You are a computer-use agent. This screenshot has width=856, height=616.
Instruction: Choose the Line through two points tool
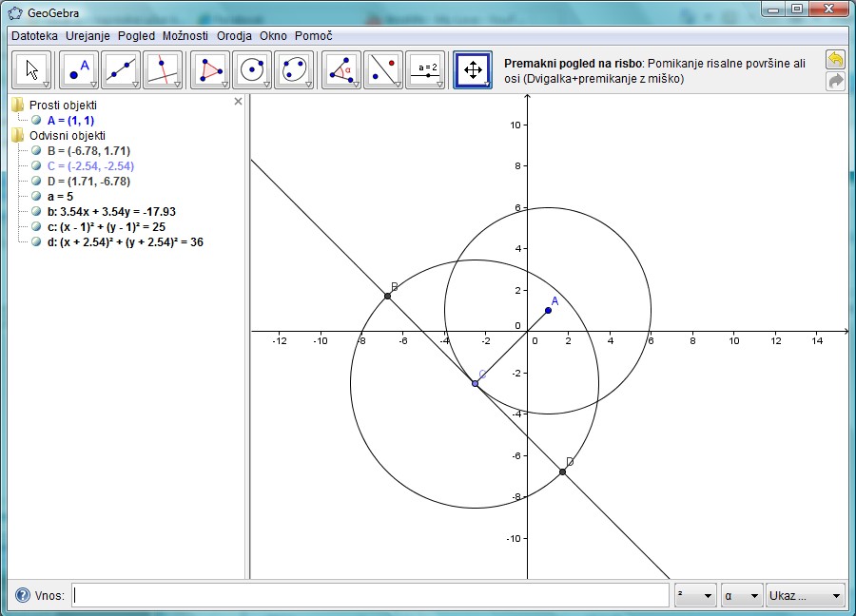[x=121, y=69]
